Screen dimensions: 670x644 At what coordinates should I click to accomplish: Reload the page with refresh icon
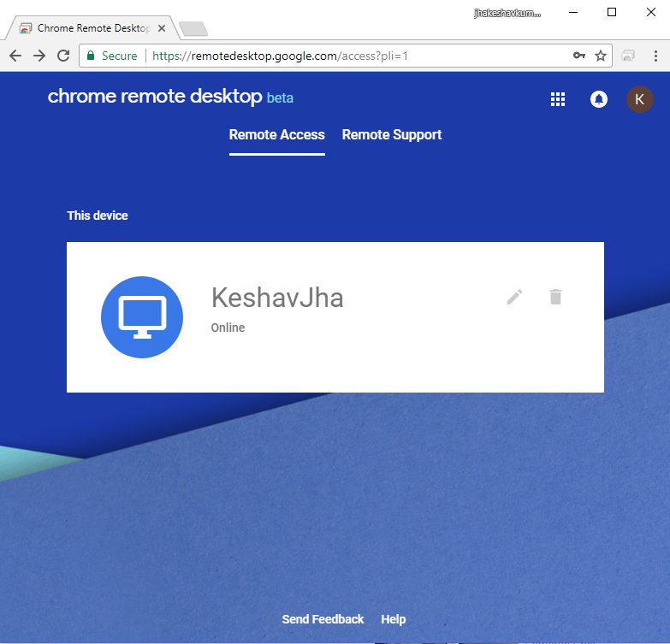tap(63, 56)
